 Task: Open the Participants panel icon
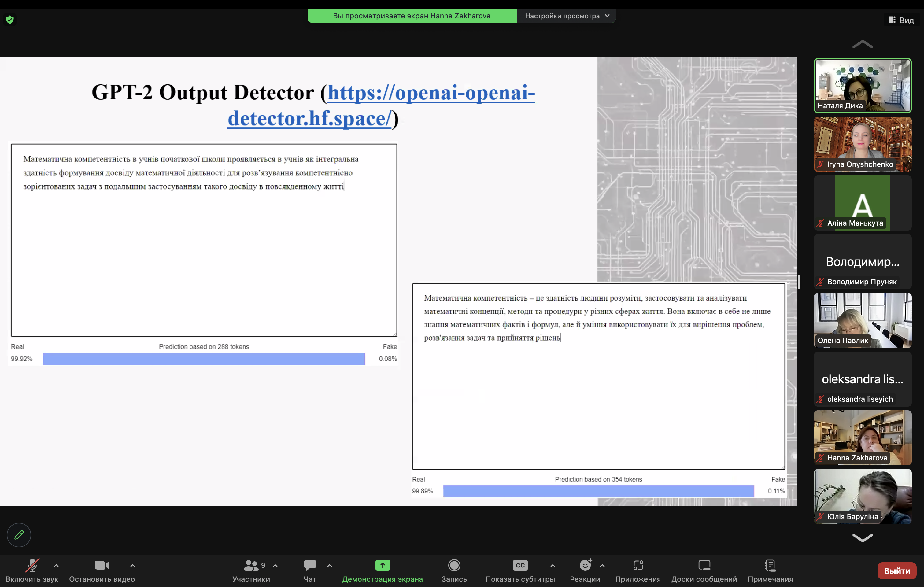pyautogui.click(x=251, y=566)
